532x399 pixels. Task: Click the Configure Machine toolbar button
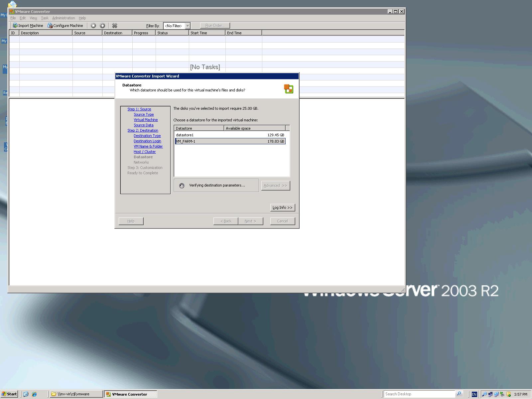pos(65,26)
